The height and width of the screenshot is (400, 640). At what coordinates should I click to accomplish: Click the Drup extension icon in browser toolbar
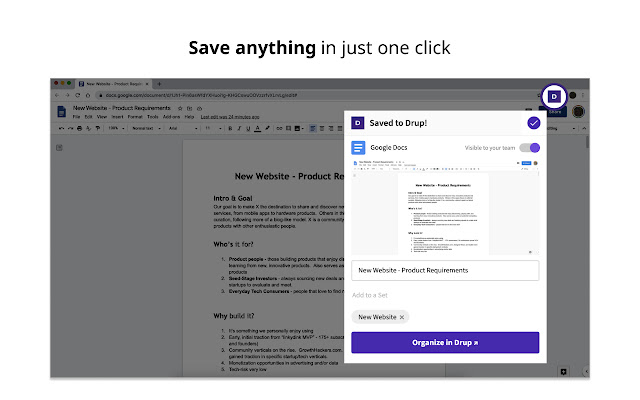[554, 97]
